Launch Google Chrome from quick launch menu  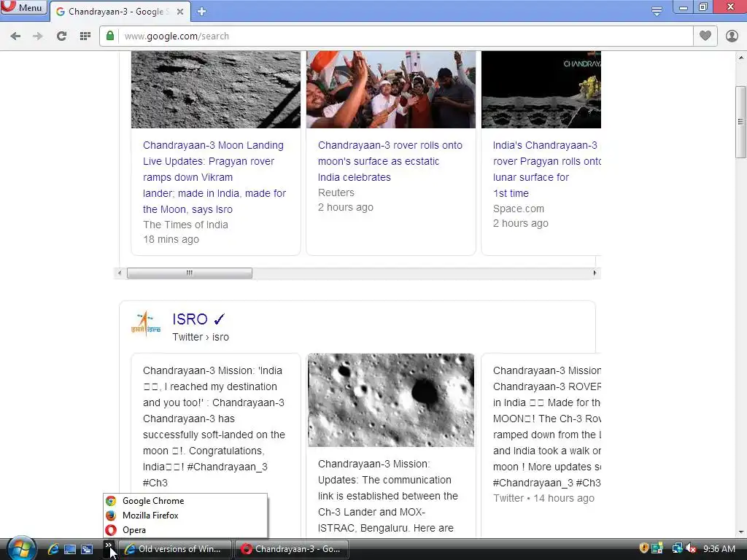click(185, 500)
